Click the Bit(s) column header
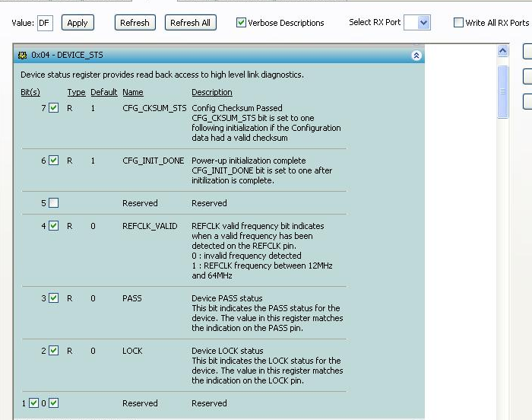The image size is (532, 420). tap(30, 92)
